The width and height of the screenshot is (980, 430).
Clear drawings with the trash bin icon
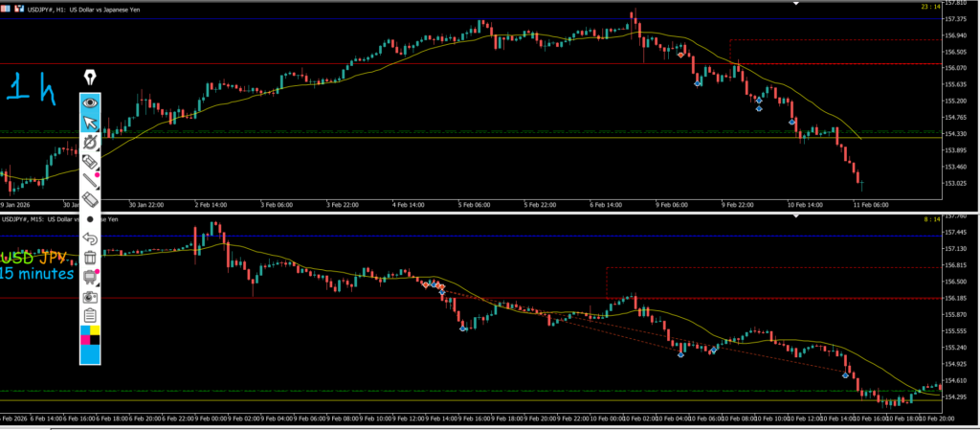91,257
